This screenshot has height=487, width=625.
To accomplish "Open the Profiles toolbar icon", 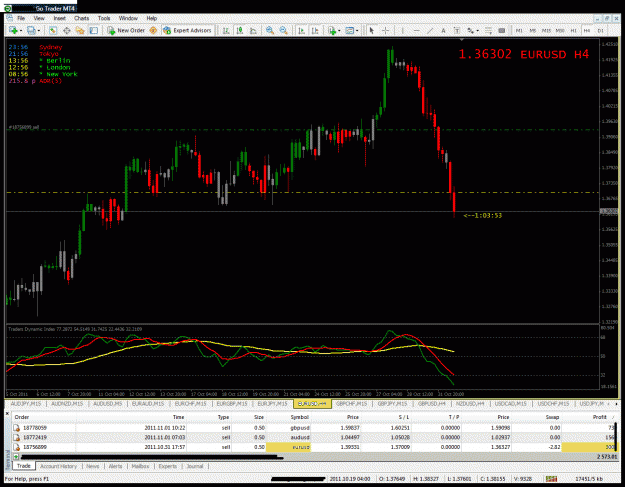I will (x=31, y=30).
